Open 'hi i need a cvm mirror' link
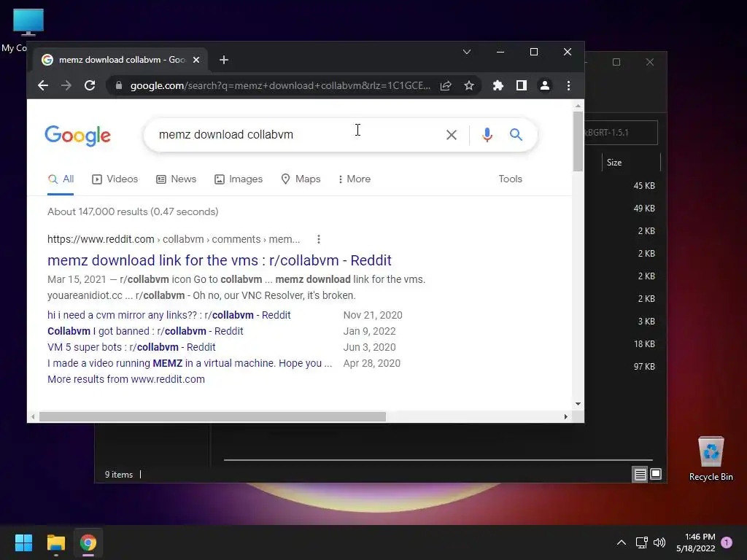This screenshot has width=747, height=560. click(169, 315)
